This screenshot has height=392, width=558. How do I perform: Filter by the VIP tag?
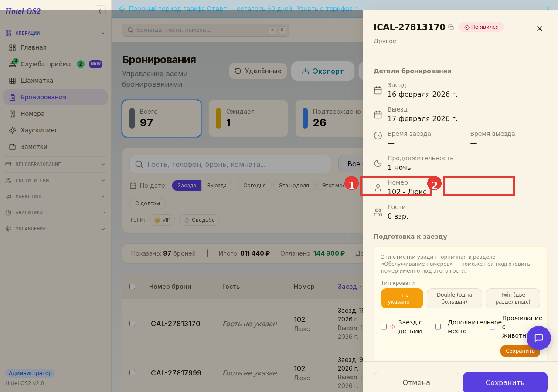click(x=162, y=220)
